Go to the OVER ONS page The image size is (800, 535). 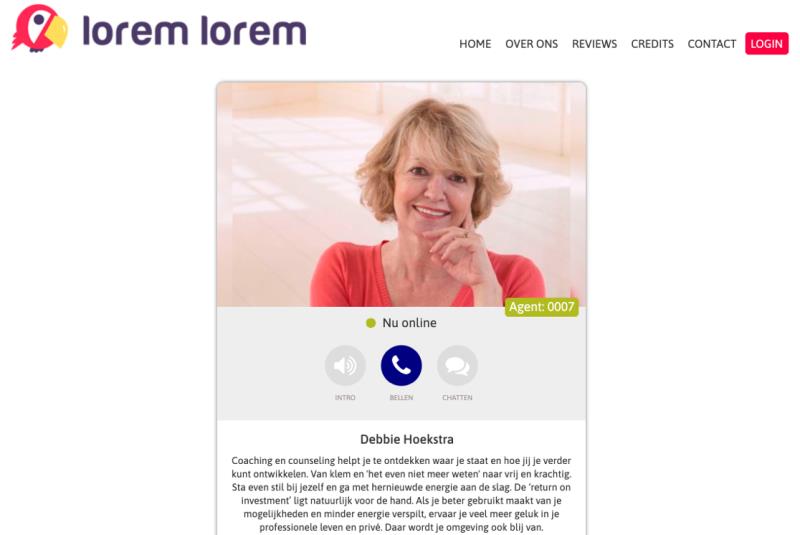(531, 44)
